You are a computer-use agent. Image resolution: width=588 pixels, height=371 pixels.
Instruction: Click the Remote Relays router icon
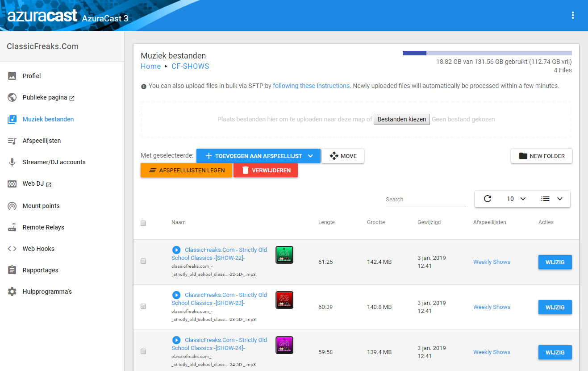pos(12,227)
